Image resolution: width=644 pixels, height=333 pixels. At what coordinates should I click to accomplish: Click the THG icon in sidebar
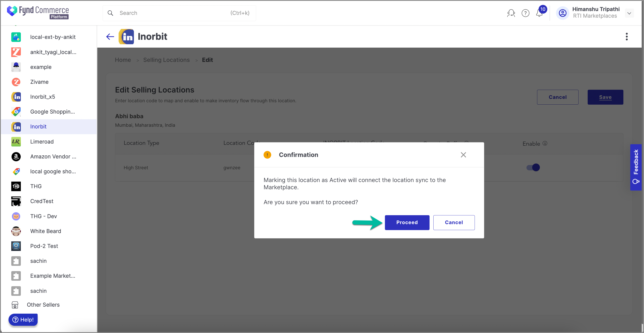tap(16, 186)
